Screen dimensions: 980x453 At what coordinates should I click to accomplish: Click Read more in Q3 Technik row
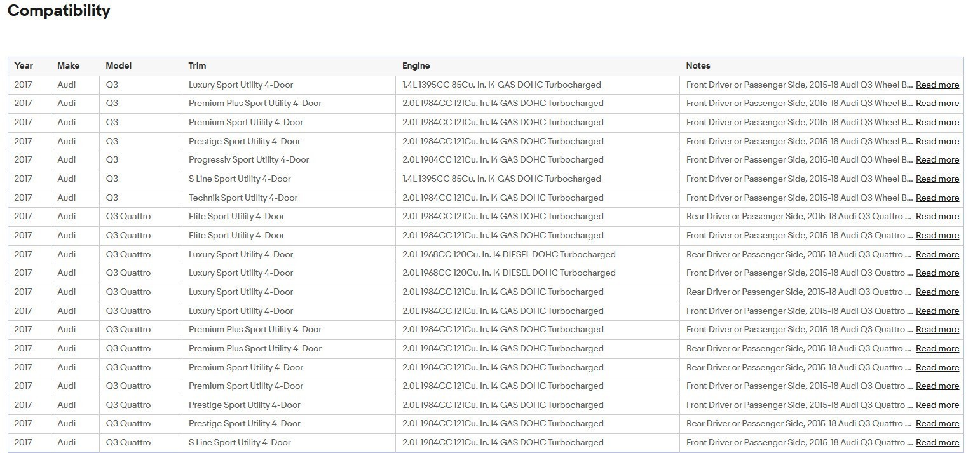937,198
